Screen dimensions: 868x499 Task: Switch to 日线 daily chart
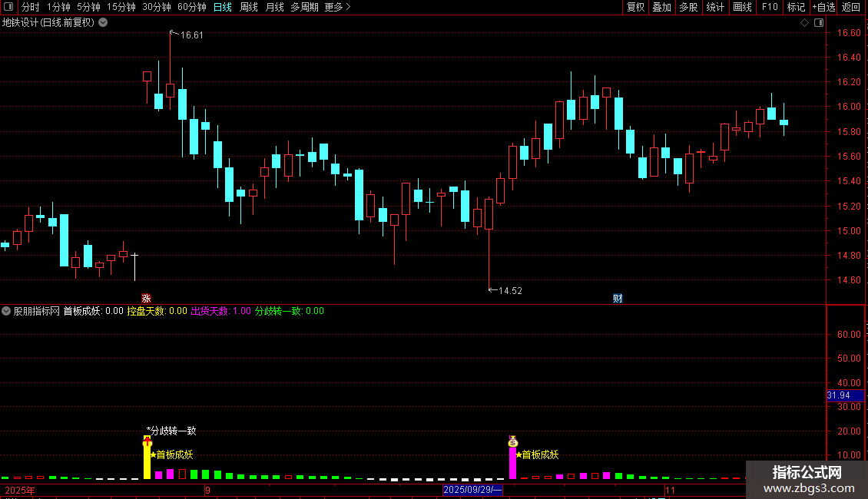click(223, 7)
